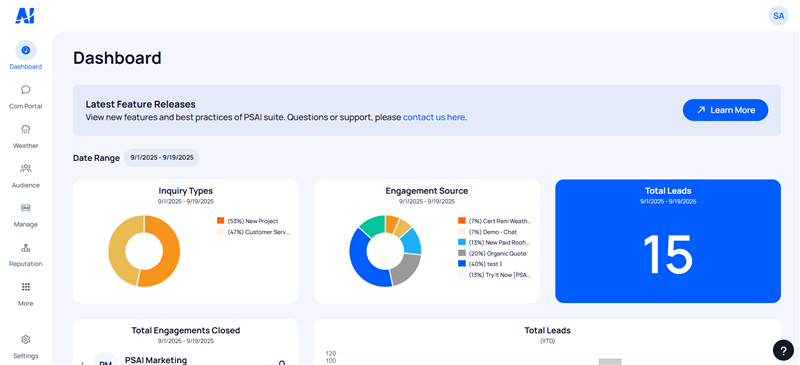Click the Learn More button
Screen dimensions: 800x365
(725, 110)
